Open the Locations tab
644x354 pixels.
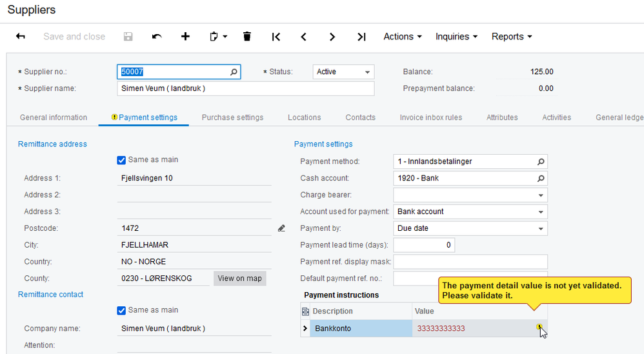point(305,117)
